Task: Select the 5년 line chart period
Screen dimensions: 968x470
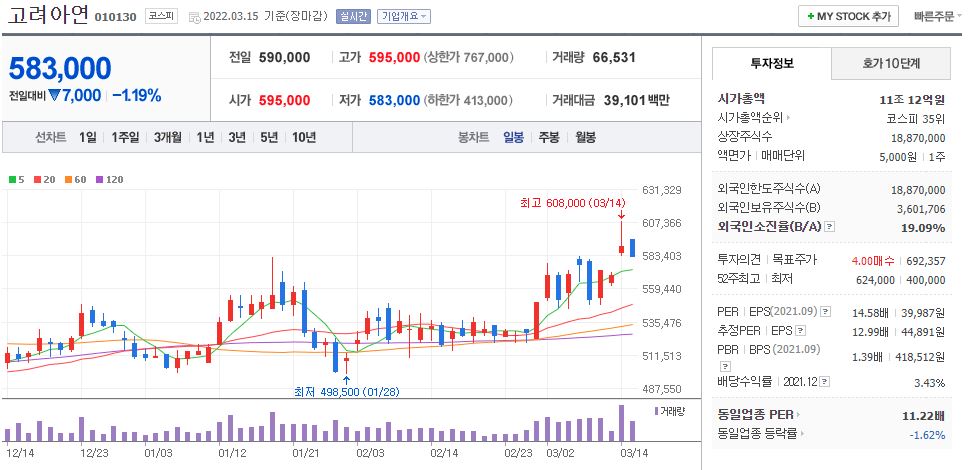Action: point(269,137)
